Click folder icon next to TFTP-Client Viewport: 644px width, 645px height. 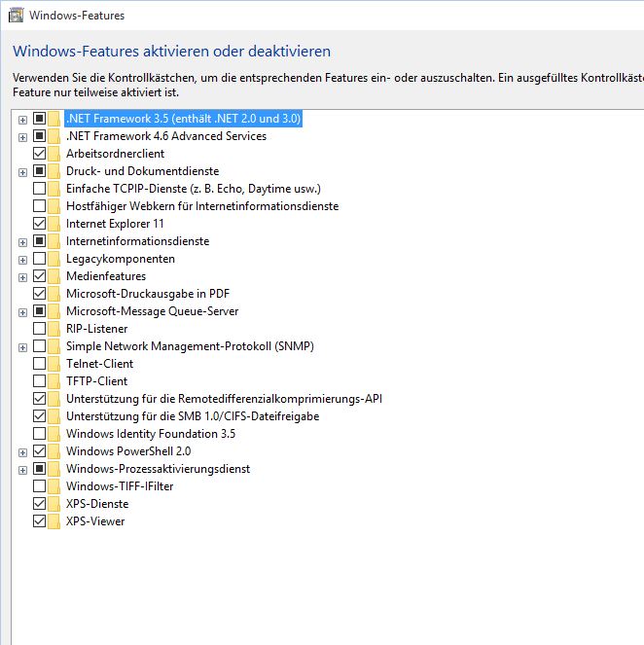coord(54,381)
